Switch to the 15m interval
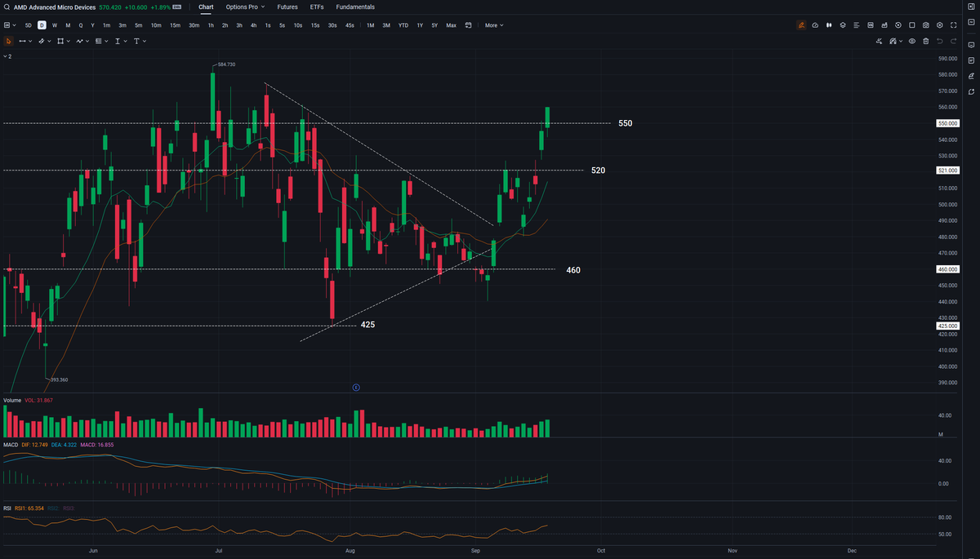 click(x=175, y=25)
